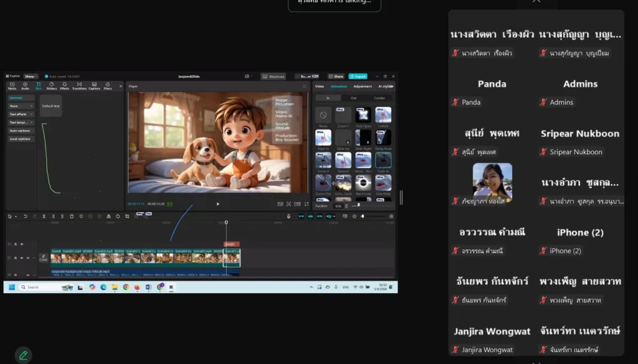Switch animation mode to Out
The height and width of the screenshot is (364, 638).
point(354,98)
